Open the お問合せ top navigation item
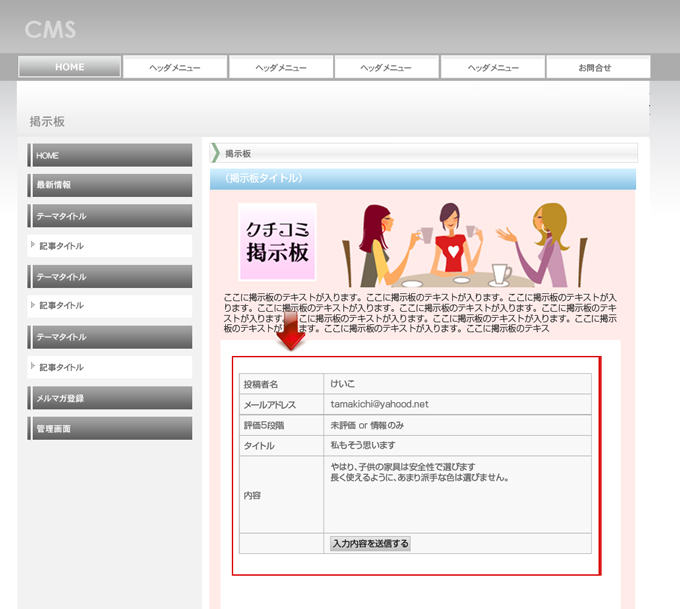 (597, 67)
